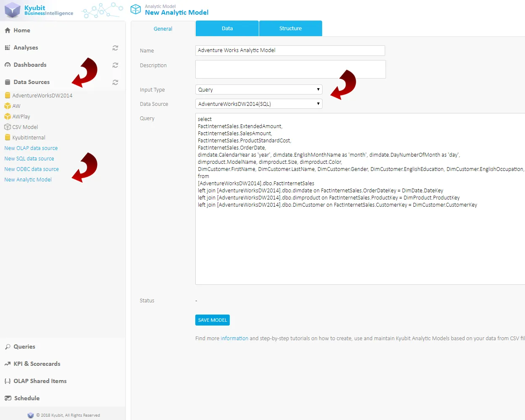This screenshot has height=420, width=525.
Task: Open KPI & Scorecards section
Action: pos(37,364)
